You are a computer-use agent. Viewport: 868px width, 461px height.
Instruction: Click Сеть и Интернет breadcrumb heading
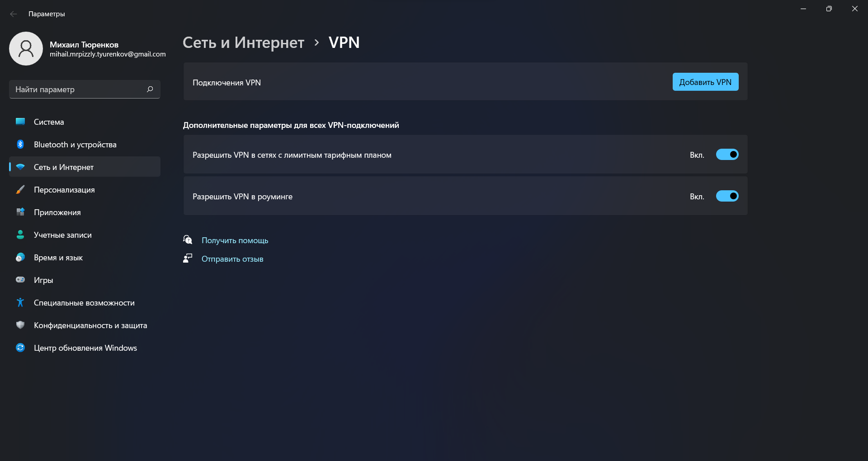point(243,42)
